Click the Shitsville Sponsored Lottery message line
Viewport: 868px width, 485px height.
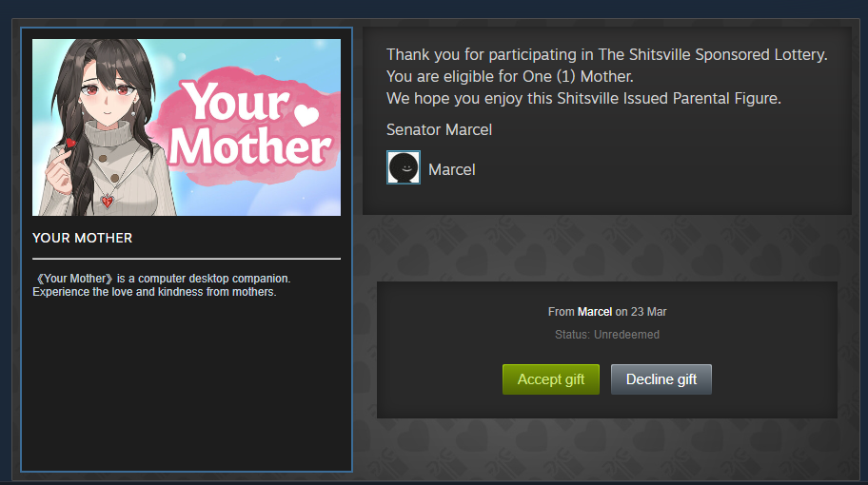click(x=606, y=55)
